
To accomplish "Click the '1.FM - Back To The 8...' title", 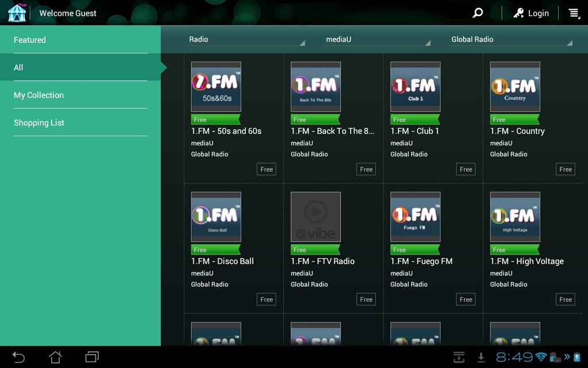I will [332, 131].
